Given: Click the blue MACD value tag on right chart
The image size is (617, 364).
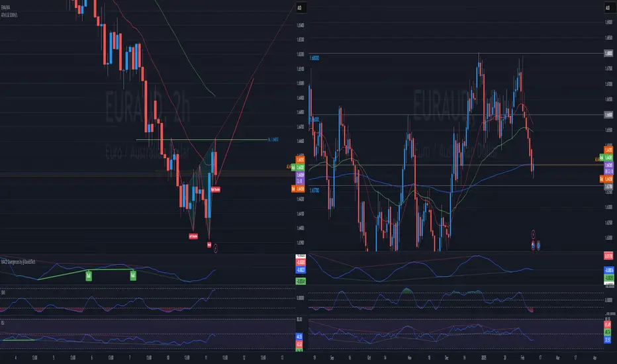Looking at the screenshot, I should click(x=609, y=270).
